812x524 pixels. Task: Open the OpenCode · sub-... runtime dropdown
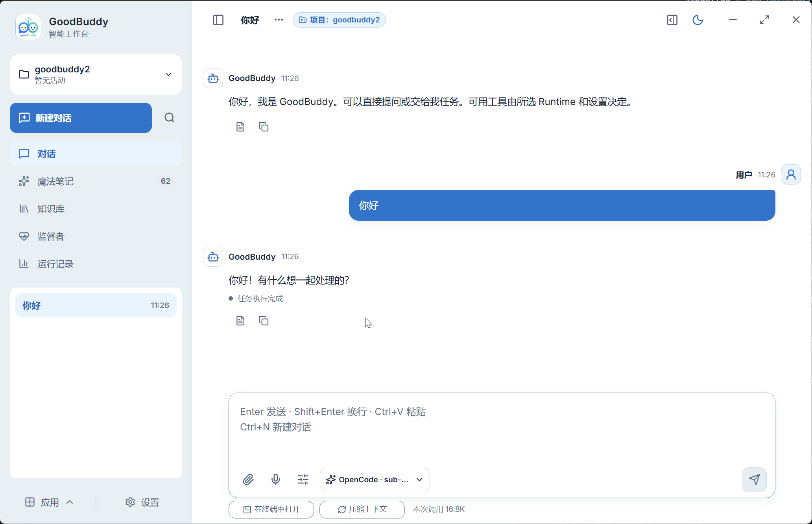375,480
